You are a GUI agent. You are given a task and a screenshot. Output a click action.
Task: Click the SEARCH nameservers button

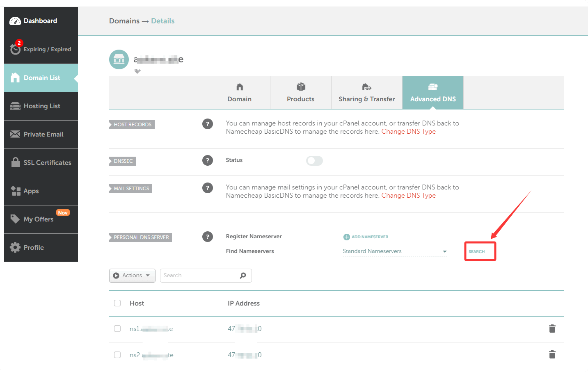coord(477,252)
